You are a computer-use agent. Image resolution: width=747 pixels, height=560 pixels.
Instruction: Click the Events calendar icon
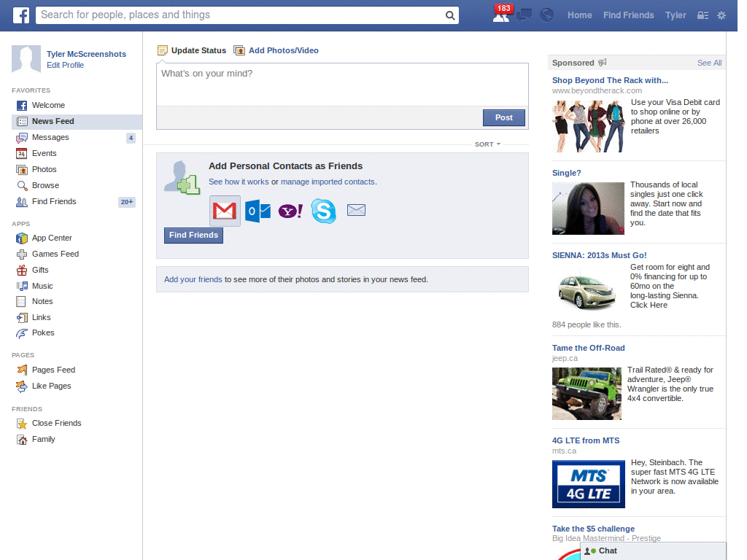point(21,153)
